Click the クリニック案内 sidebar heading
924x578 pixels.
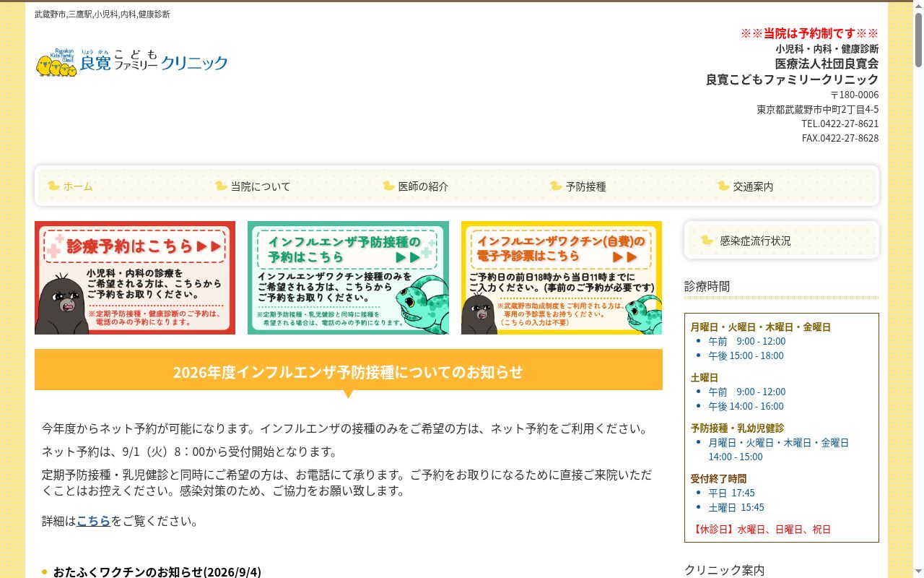point(724,570)
